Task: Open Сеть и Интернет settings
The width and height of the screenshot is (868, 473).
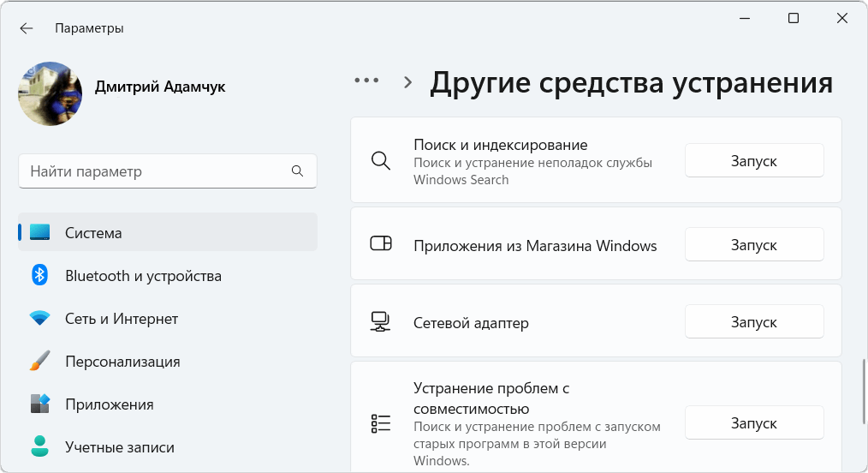Action: (122, 319)
